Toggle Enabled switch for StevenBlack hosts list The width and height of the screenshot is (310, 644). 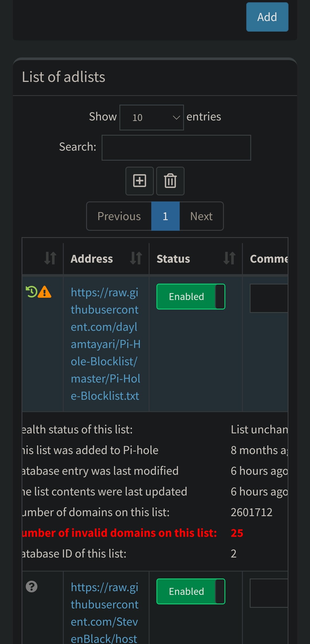pos(191,591)
